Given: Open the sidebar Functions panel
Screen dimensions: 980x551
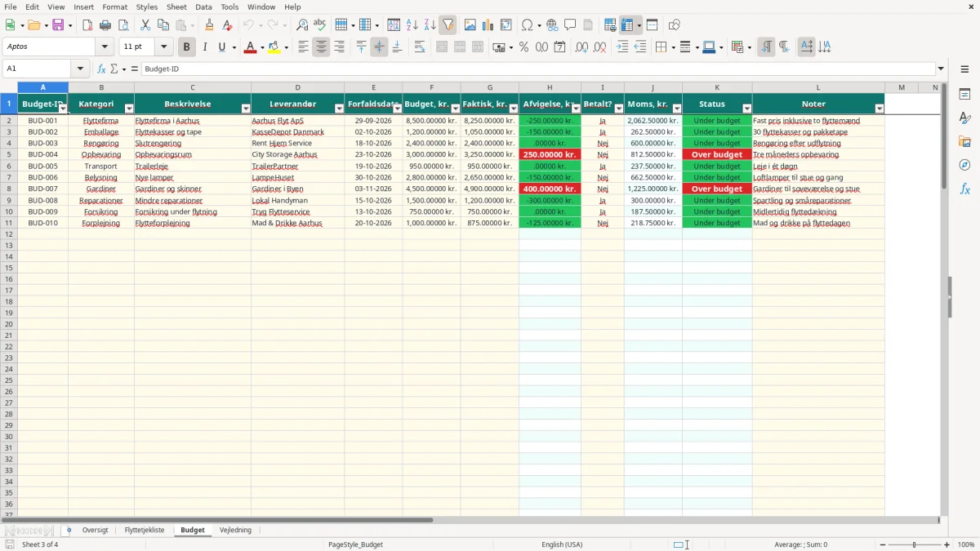Looking at the screenshot, I should coord(964,189).
